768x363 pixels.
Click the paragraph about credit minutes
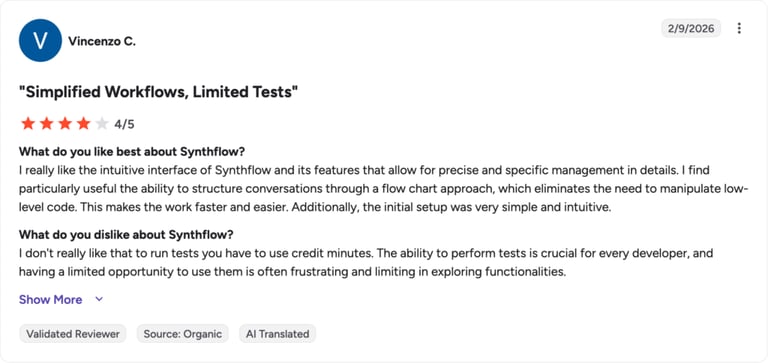(366, 263)
